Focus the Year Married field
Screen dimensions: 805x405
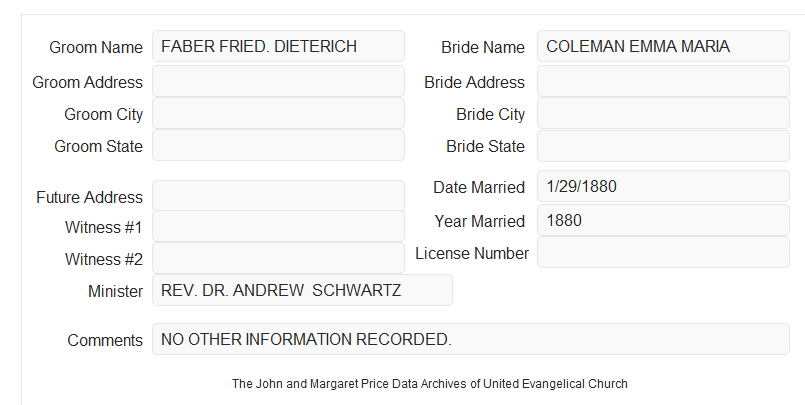(x=663, y=220)
